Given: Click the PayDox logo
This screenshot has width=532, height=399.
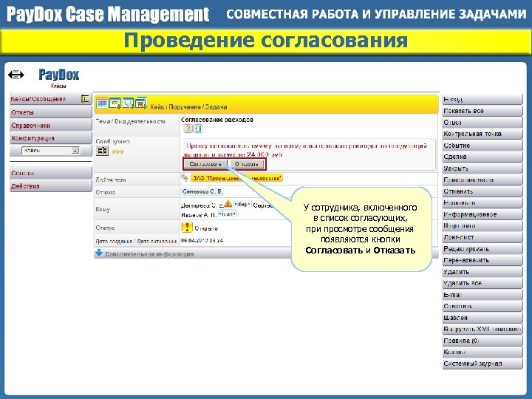Looking at the screenshot, I should 58,75.
